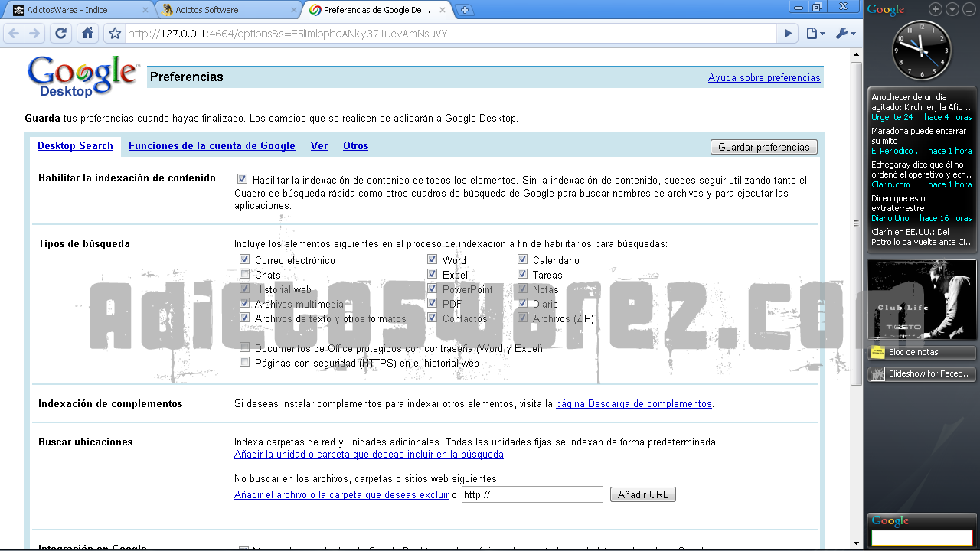The width and height of the screenshot is (980, 551).
Task: Click Añadir la unidad o carpeta link
Action: tap(369, 454)
